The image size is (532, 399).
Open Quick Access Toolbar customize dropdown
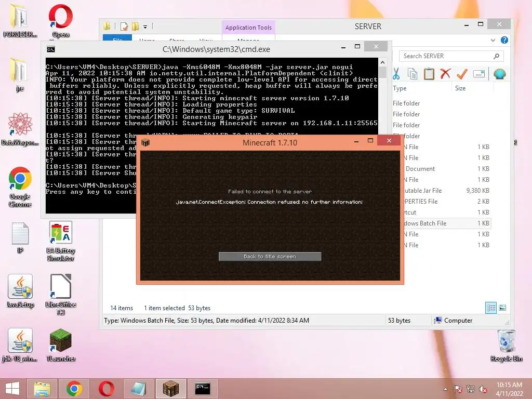click(x=145, y=26)
